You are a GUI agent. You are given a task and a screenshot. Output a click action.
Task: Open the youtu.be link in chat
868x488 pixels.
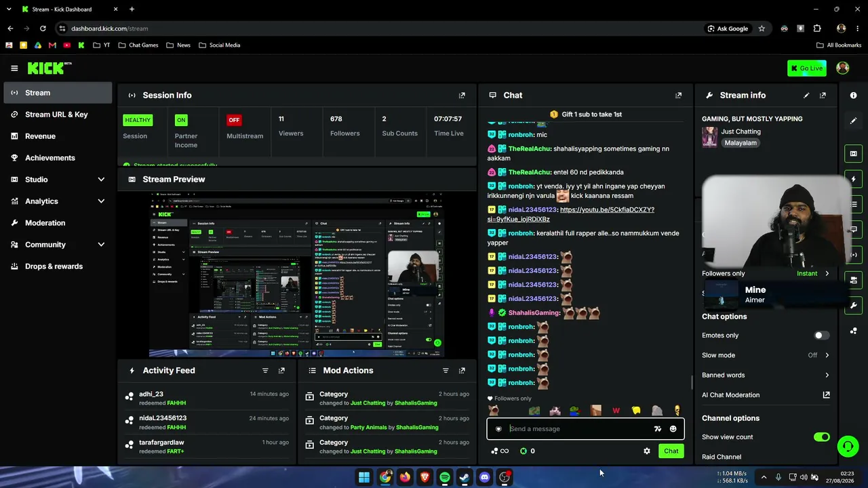(570, 215)
